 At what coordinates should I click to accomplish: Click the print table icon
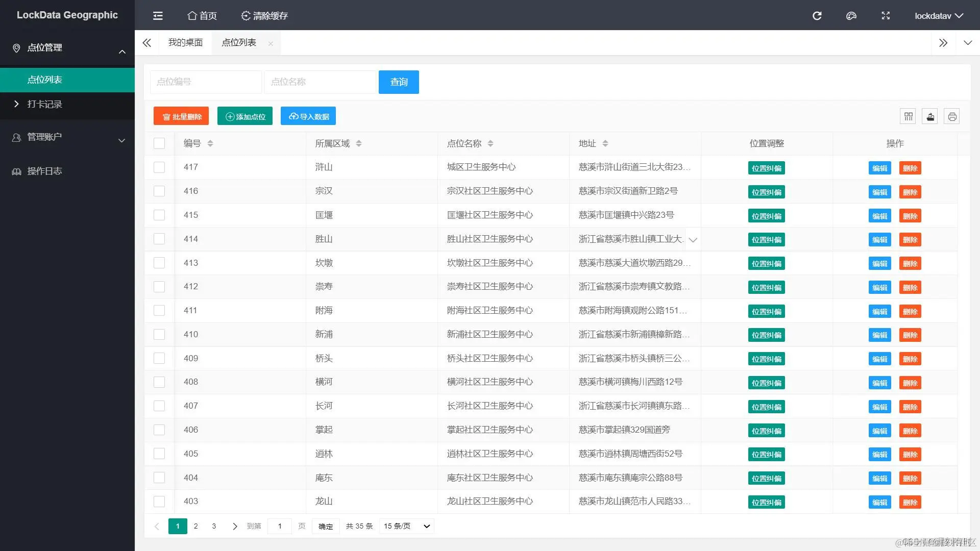point(952,117)
